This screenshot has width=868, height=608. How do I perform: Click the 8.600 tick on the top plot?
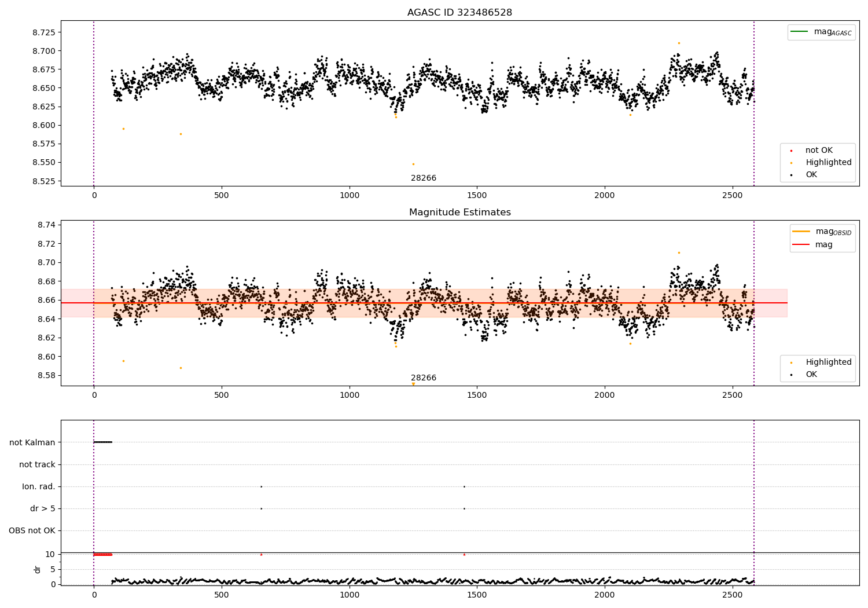(44, 125)
